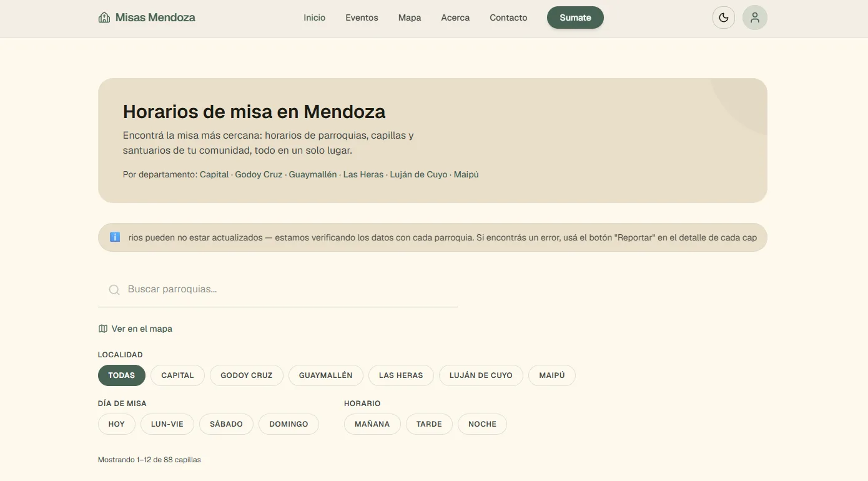Click the Sumate button

pyautogui.click(x=575, y=17)
